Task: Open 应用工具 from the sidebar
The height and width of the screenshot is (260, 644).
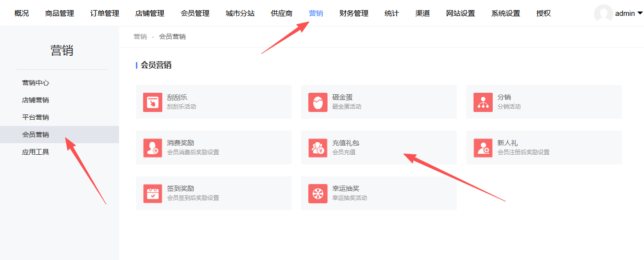Action: click(x=36, y=152)
